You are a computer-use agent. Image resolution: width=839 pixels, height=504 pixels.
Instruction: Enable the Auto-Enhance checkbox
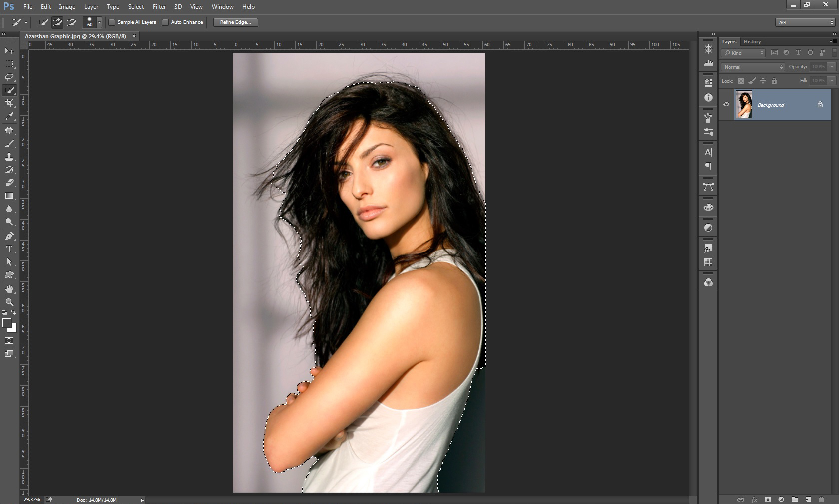[x=165, y=22]
